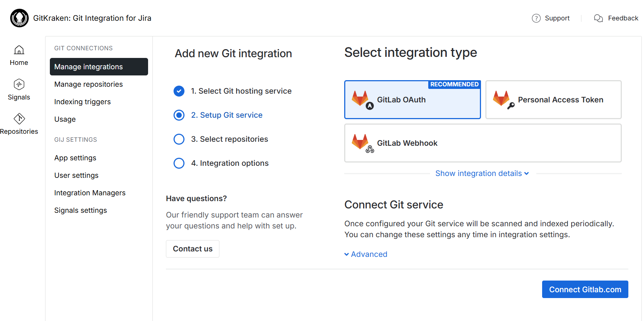Expand the Advanced section
Viewport: 644px width, 321px height.
[366, 254]
